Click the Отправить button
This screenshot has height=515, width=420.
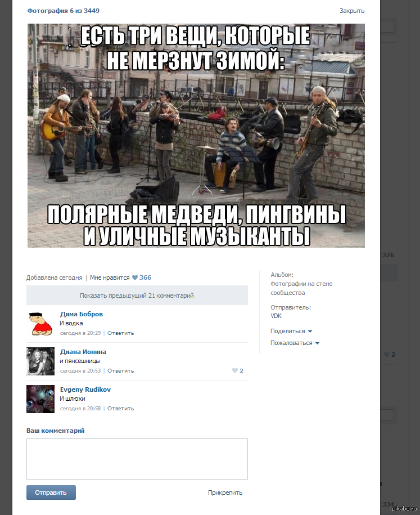(x=51, y=492)
